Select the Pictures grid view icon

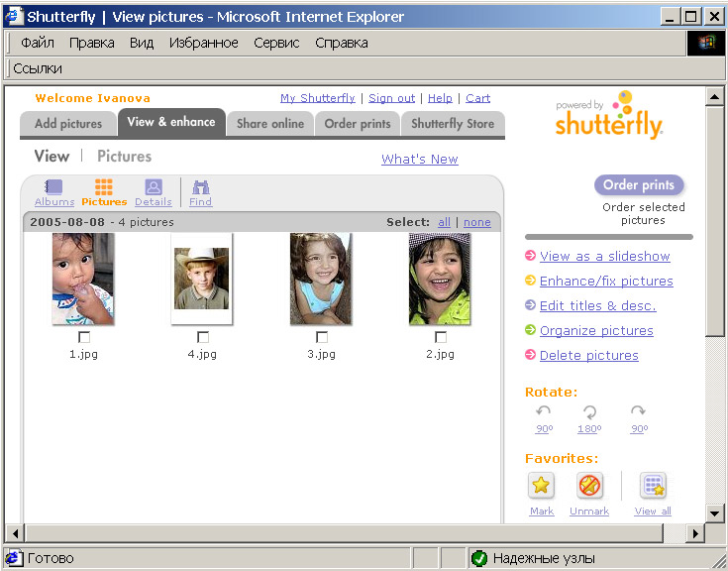(104, 186)
